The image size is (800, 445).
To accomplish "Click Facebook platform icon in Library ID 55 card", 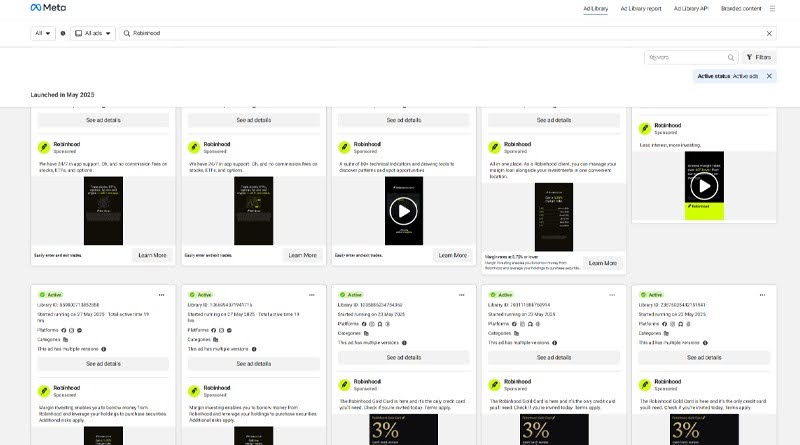I will click(64, 330).
